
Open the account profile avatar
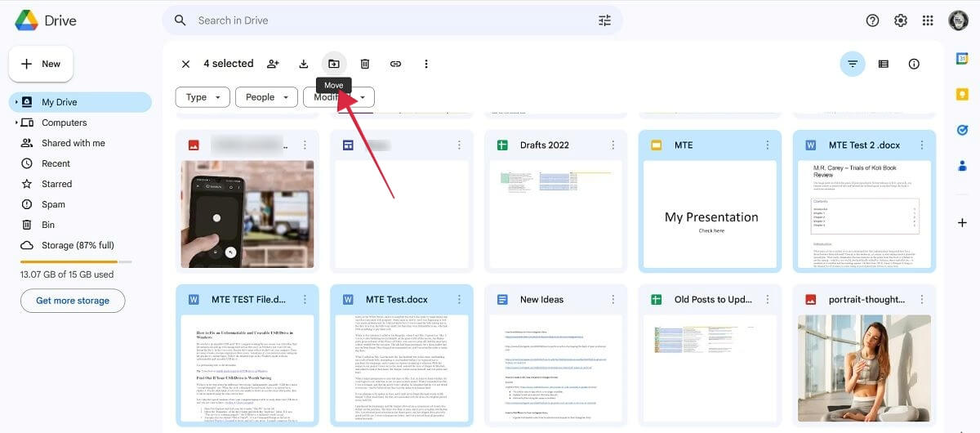point(958,20)
